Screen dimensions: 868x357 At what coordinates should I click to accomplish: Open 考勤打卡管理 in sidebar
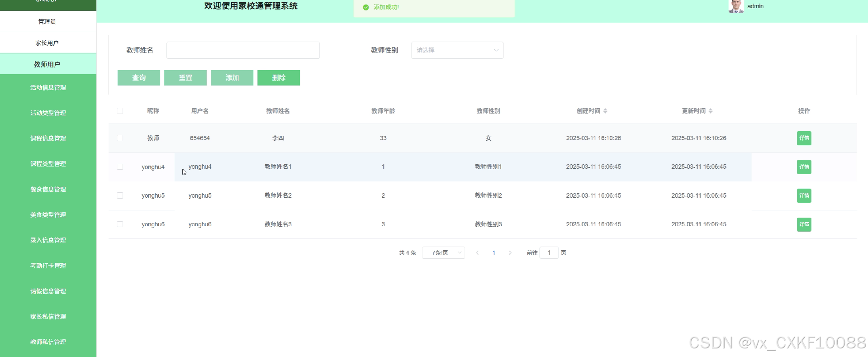pos(48,266)
